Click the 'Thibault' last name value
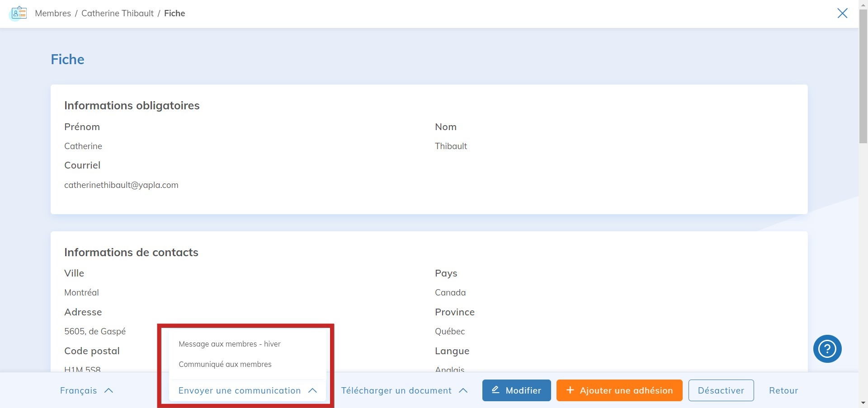868x408 pixels. coord(451,146)
